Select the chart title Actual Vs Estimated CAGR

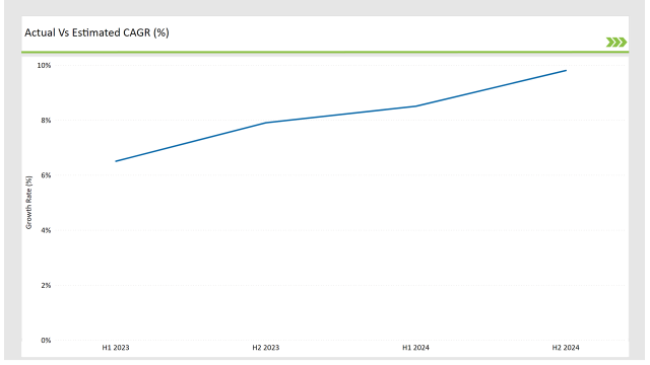97,33
